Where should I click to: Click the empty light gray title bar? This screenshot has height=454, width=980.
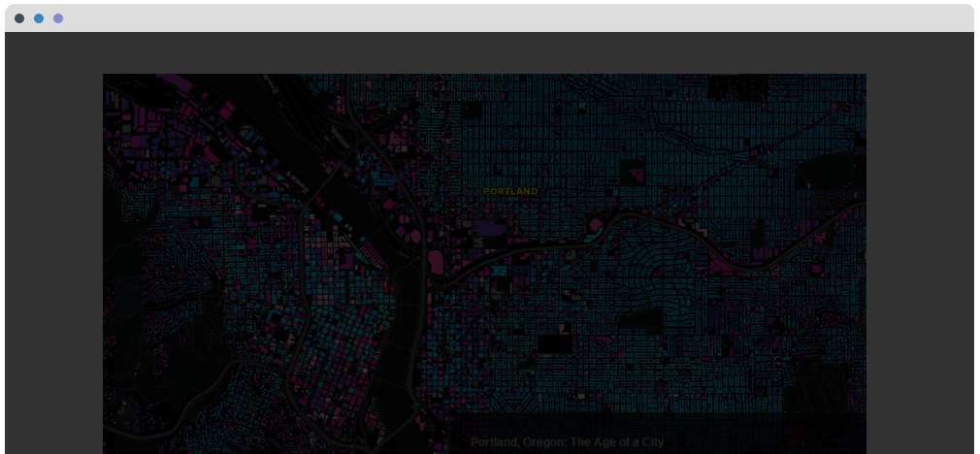(x=485, y=18)
